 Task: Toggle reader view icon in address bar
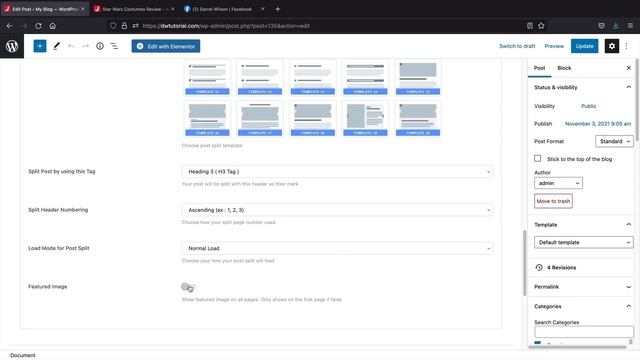coord(529,26)
